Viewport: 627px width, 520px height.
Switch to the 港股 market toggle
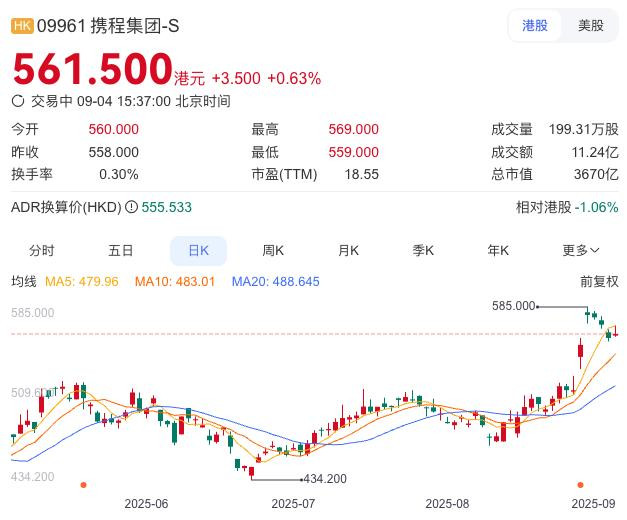(x=535, y=26)
